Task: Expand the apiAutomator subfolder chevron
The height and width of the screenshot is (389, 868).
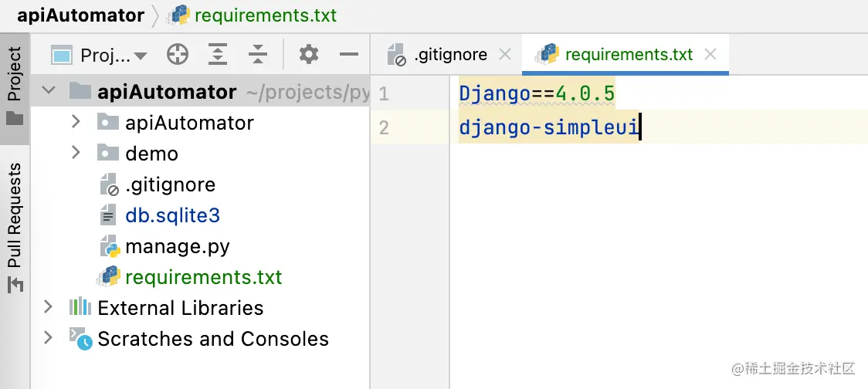Action: tap(76, 122)
